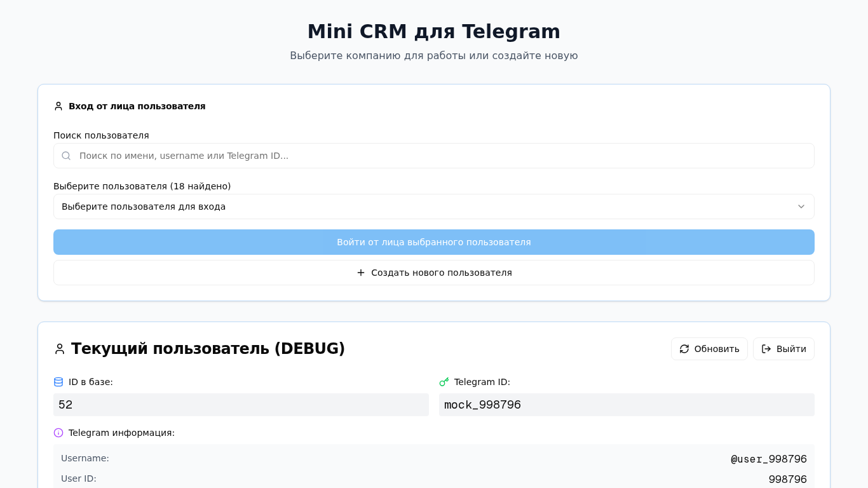
Task: Click the green key icon next to 'Telegram ID'
Action: tap(444, 382)
